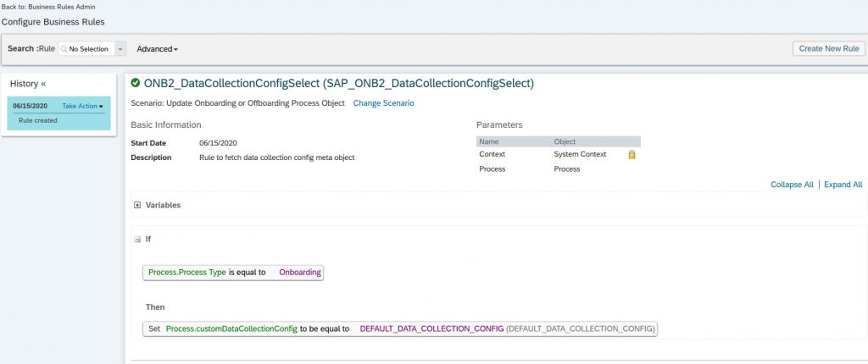Viewport: 868px width, 364px height.
Task: Click the Object column header
Action: [x=565, y=141]
